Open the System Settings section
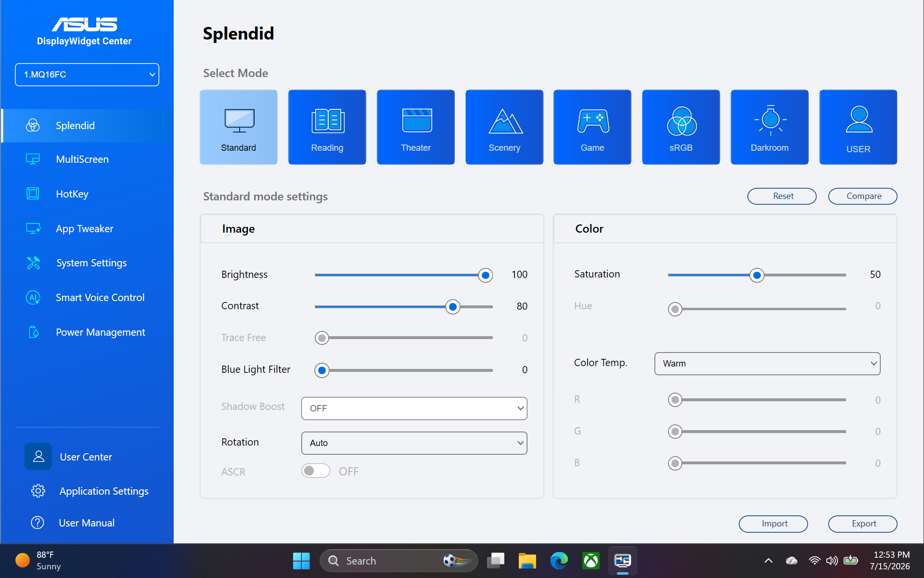The width and height of the screenshot is (924, 578). (x=91, y=263)
